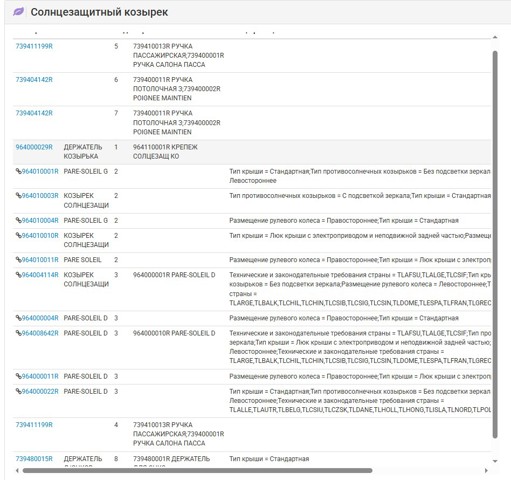Select description text in 964010003R row
Screen dimensions: 511x480
[x=360, y=196]
